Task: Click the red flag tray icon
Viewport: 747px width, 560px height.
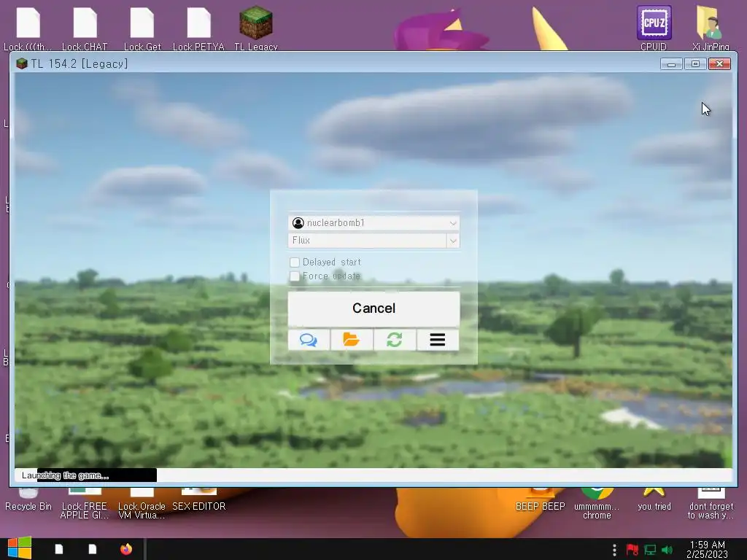Action: [x=632, y=550]
